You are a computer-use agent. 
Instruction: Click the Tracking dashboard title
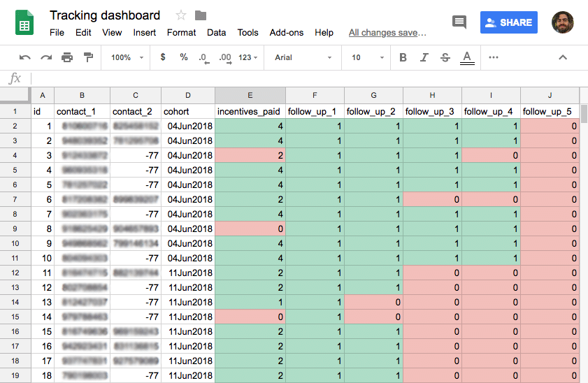click(105, 15)
